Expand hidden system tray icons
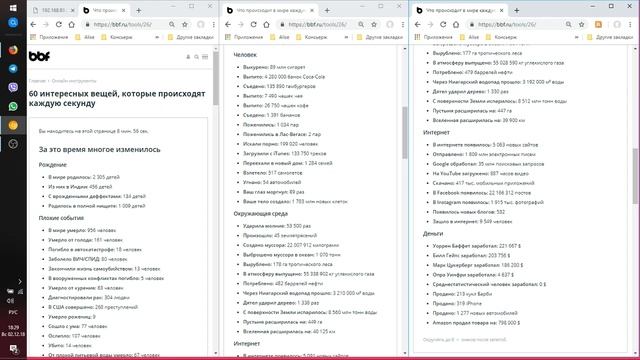Screen dimensions: 640x360 pos(20,282)
